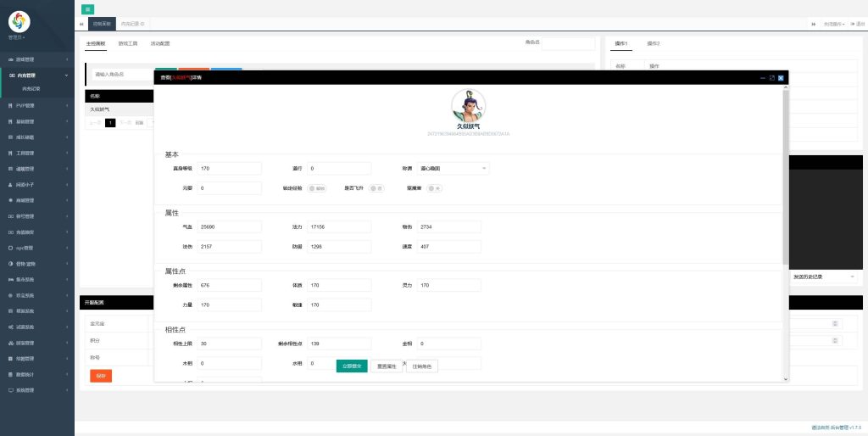
Task: Toggle the 是否飞升 switch
Action: pyautogui.click(x=376, y=188)
